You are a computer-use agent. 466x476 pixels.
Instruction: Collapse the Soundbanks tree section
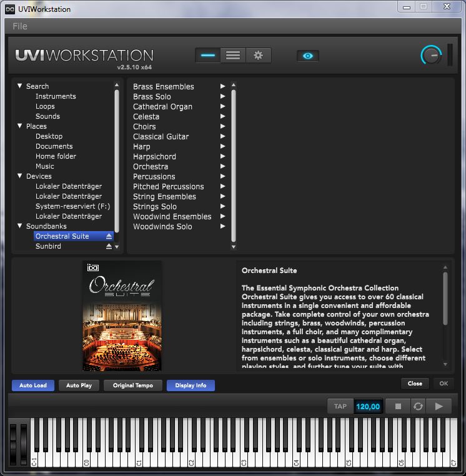20,226
